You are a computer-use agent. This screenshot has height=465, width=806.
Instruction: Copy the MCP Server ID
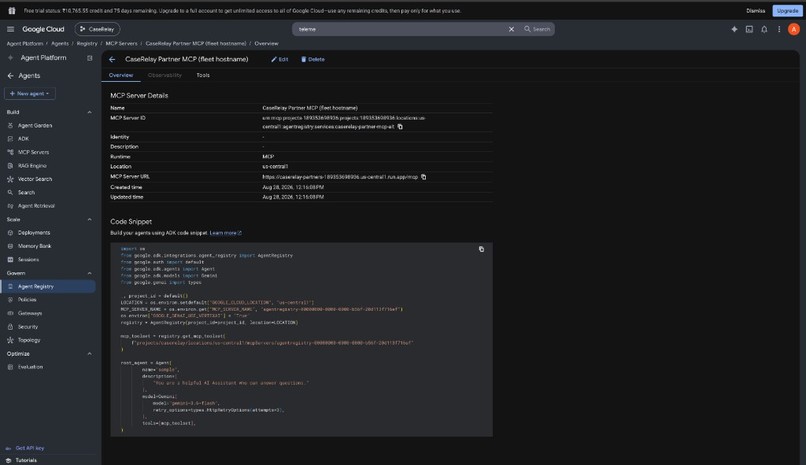pos(400,126)
